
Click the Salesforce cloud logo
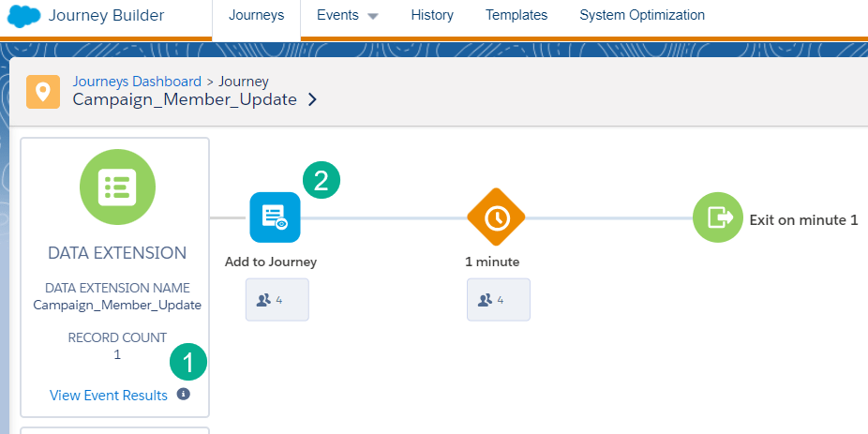(x=23, y=16)
